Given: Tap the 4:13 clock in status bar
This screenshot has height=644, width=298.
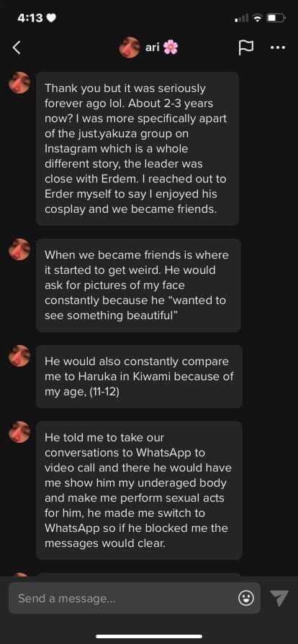Looking at the screenshot, I should [30, 19].
